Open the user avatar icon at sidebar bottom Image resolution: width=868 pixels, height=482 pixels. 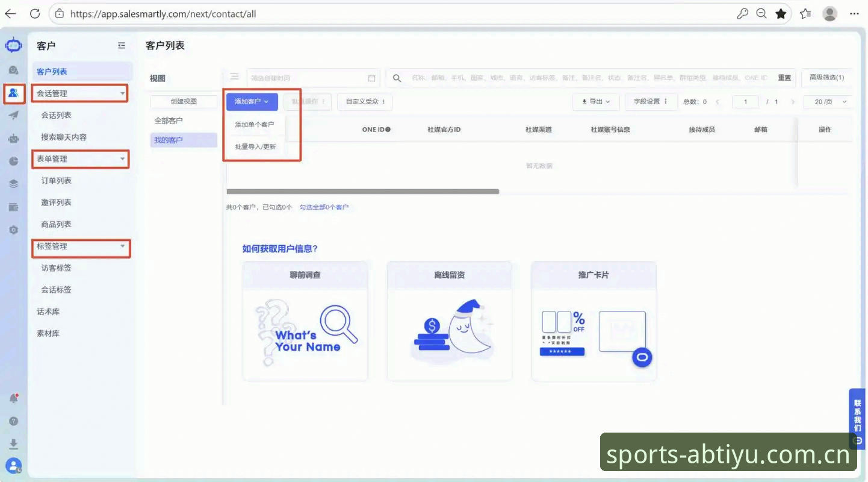point(13,466)
